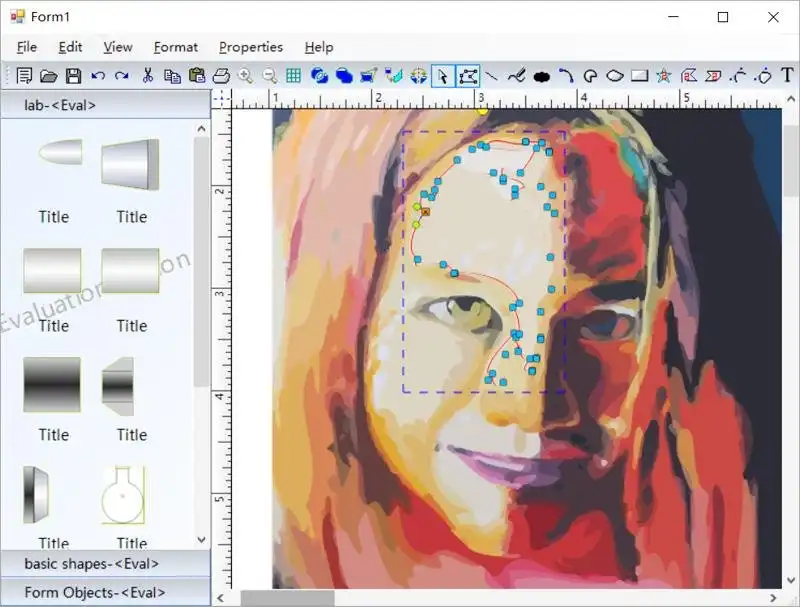Click the shape palette down scroll arrow
The image size is (800, 607).
click(x=202, y=540)
